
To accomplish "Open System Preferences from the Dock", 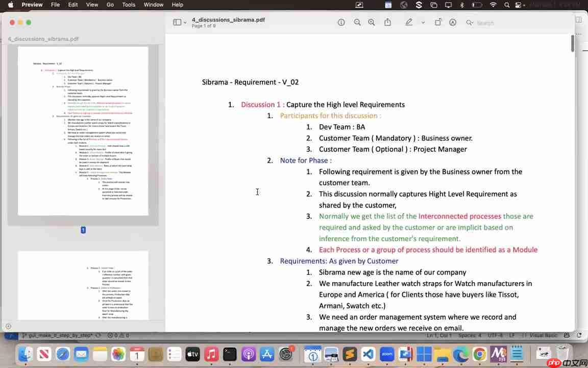I will [x=286, y=354].
